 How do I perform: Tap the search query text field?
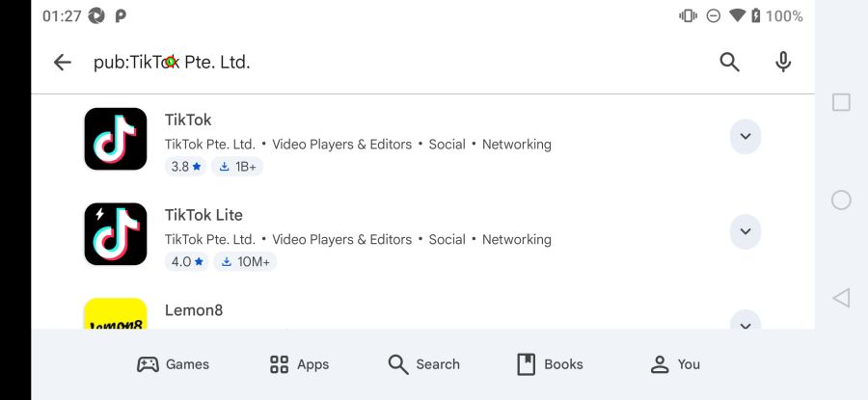click(x=386, y=63)
